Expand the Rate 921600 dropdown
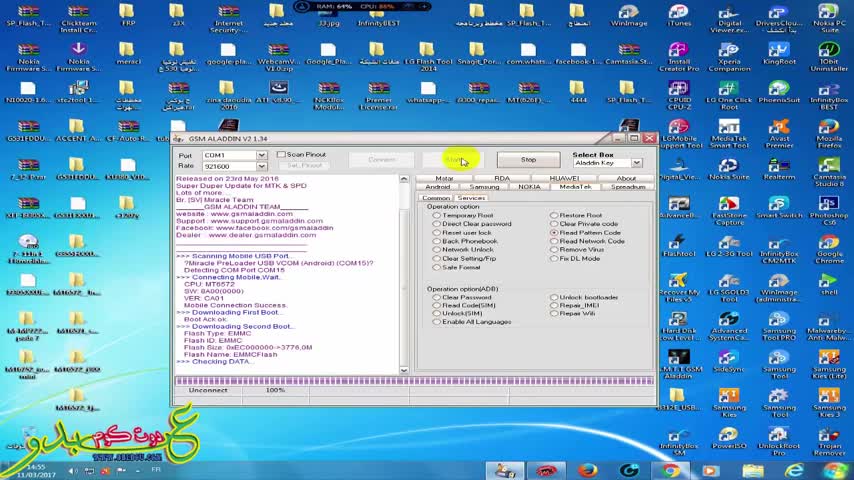The image size is (854, 480). 261,166
